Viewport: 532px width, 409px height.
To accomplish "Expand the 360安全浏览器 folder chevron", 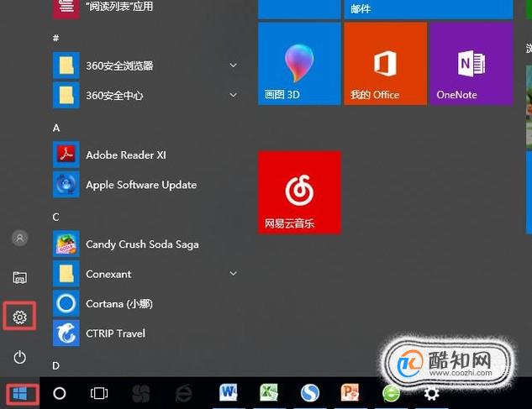I will (233, 66).
